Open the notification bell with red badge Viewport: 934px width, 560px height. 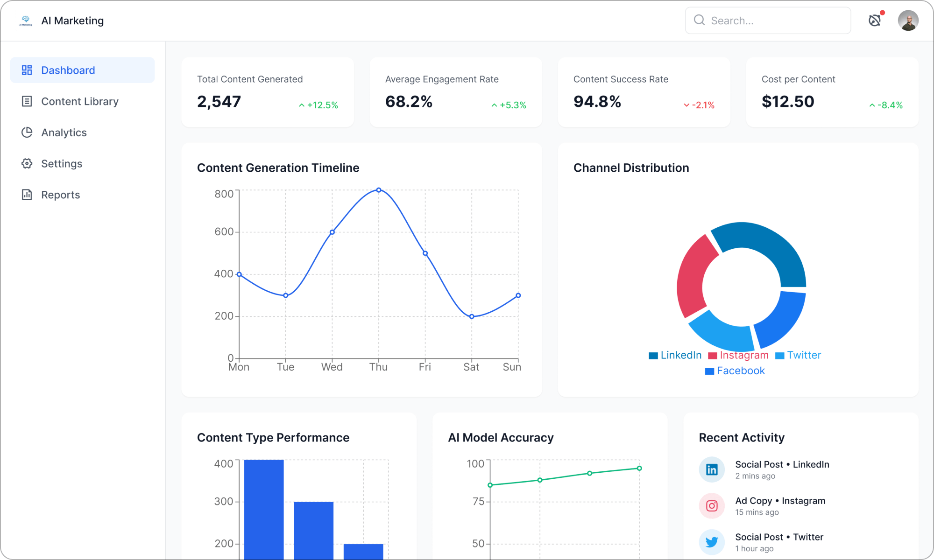tap(875, 20)
